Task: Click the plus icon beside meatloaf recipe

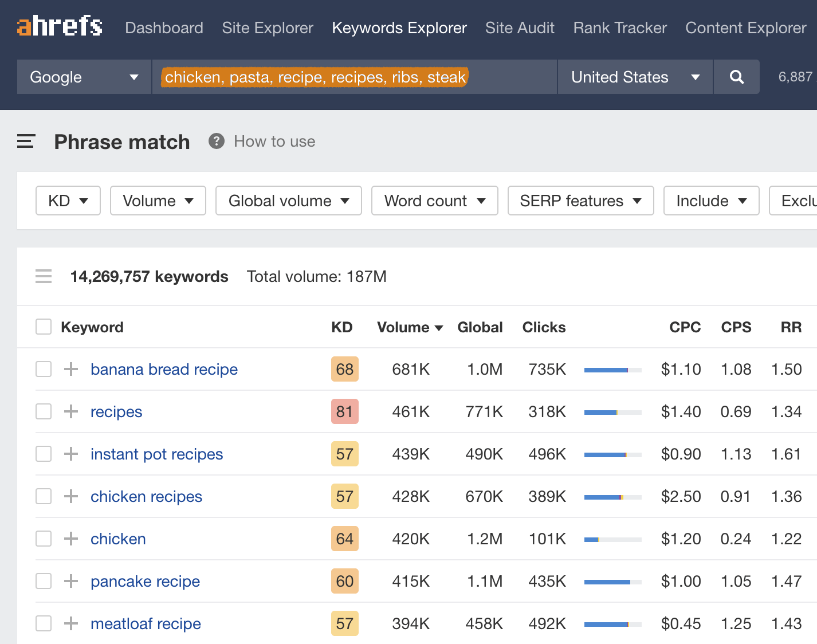Action: 71,623
